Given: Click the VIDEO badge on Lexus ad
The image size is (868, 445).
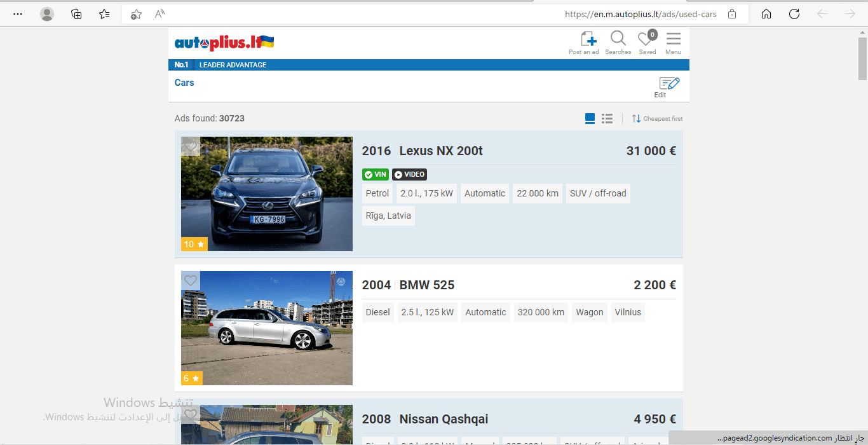Looking at the screenshot, I should [x=409, y=175].
